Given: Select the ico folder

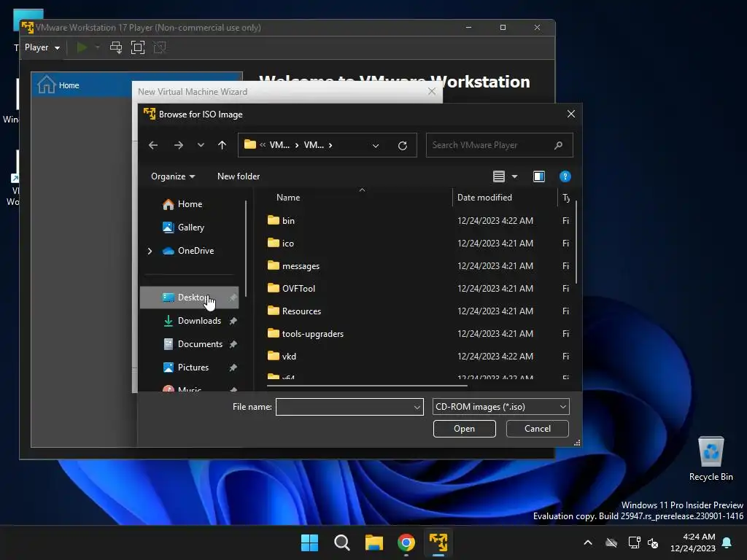Looking at the screenshot, I should pyautogui.click(x=287, y=244).
